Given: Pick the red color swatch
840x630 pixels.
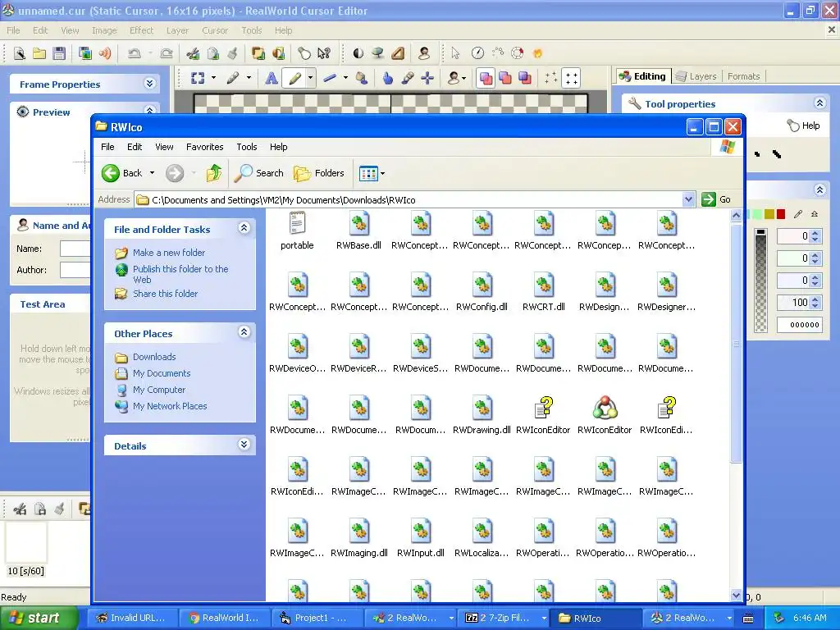Looking at the screenshot, I should (x=781, y=214).
